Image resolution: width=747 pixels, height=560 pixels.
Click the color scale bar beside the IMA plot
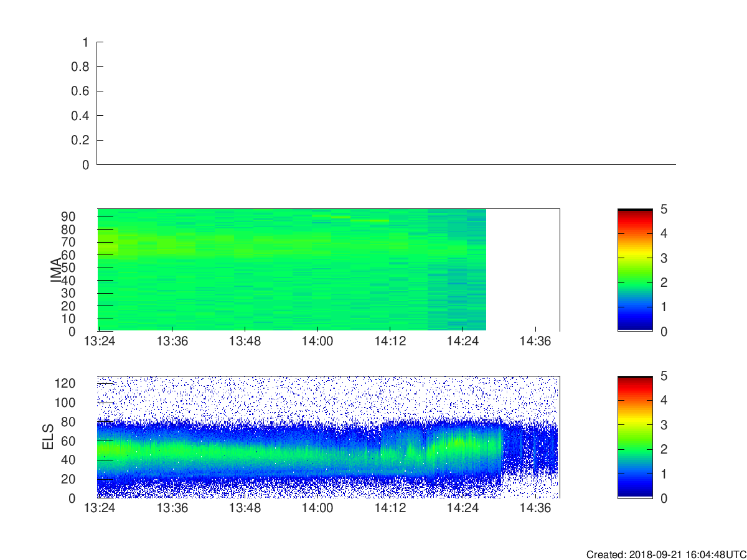pyautogui.click(x=635, y=270)
